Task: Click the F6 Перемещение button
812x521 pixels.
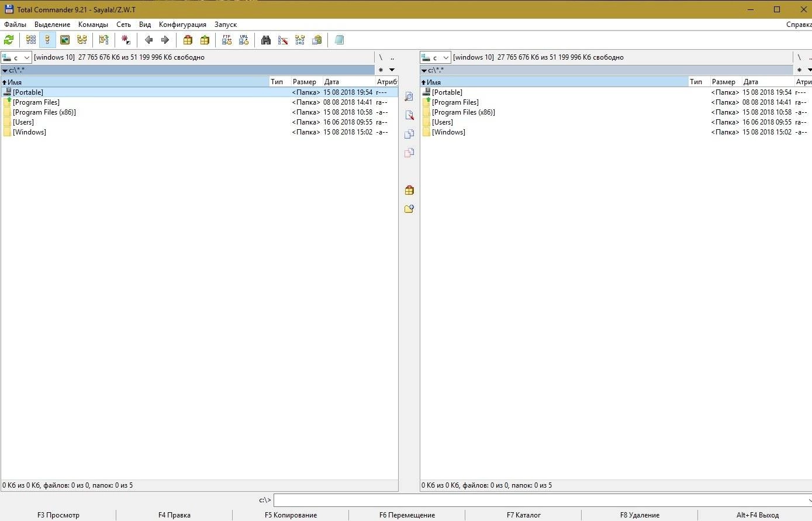Action: click(x=407, y=515)
